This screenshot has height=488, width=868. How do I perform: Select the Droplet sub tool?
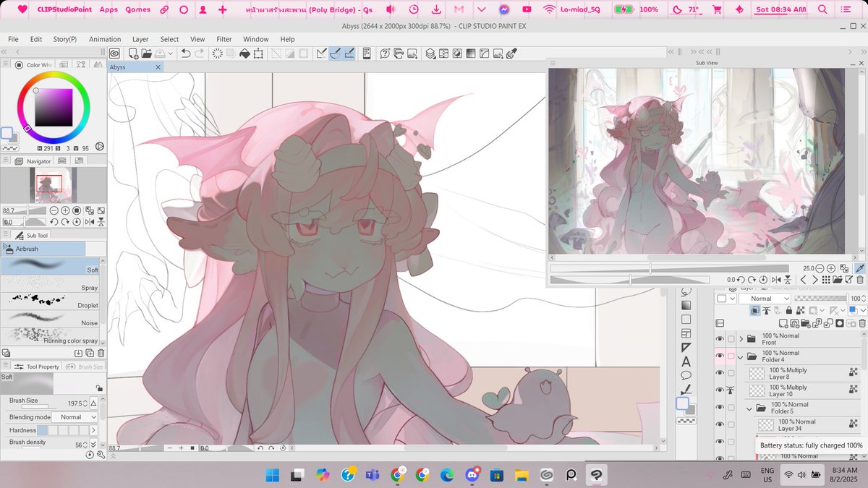coord(50,300)
